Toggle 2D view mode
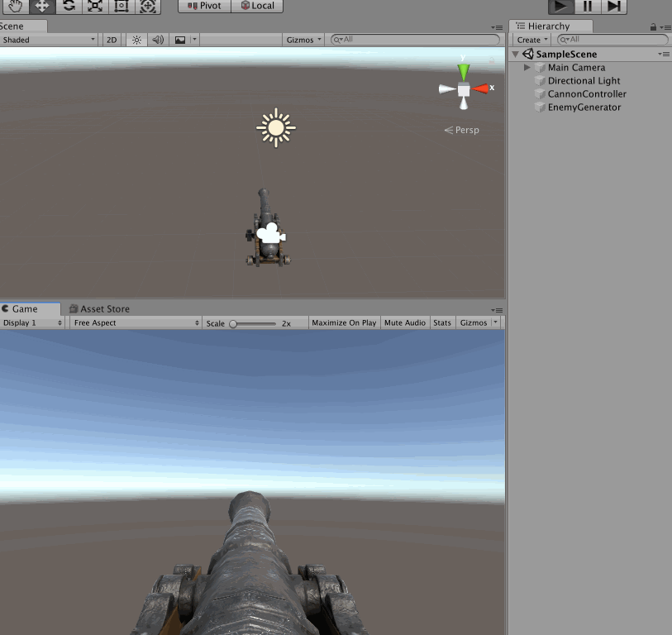Screen dimensions: 672x635 coord(111,40)
